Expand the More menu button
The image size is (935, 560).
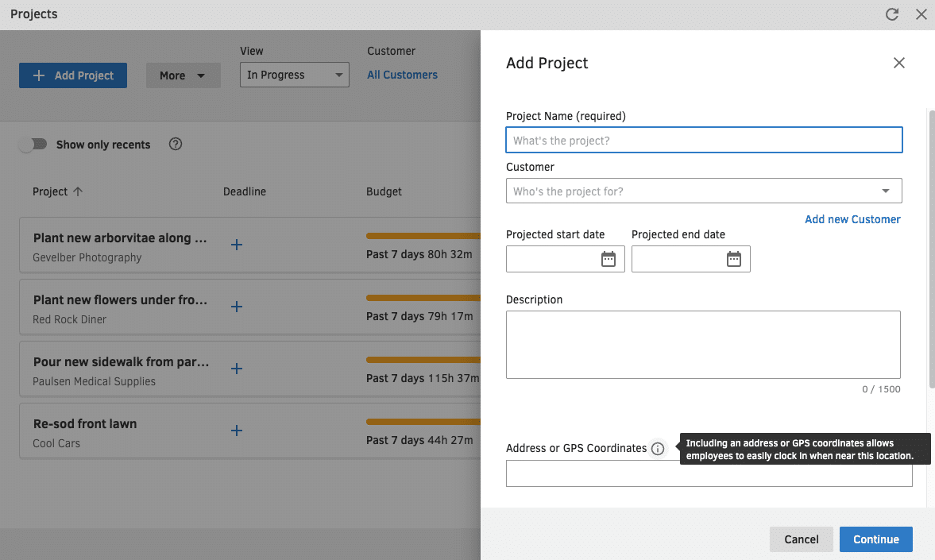(x=183, y=75)
